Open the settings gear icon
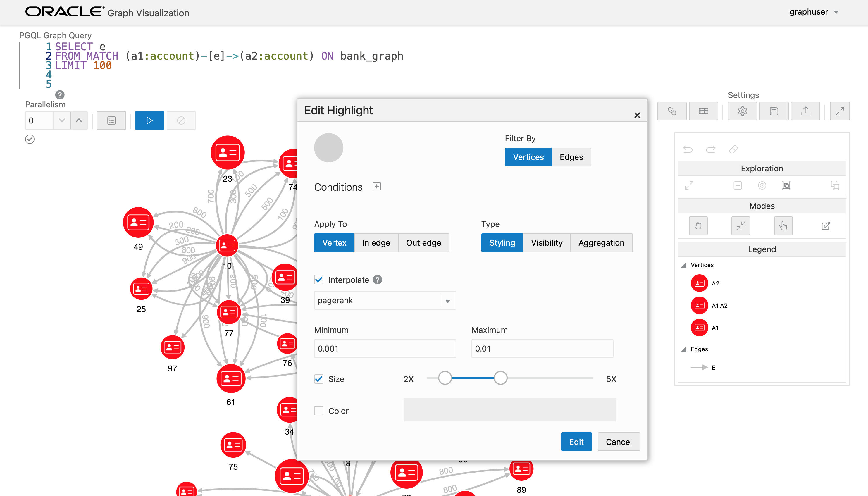This screenshot has height=496, width=868. (742, 111)
